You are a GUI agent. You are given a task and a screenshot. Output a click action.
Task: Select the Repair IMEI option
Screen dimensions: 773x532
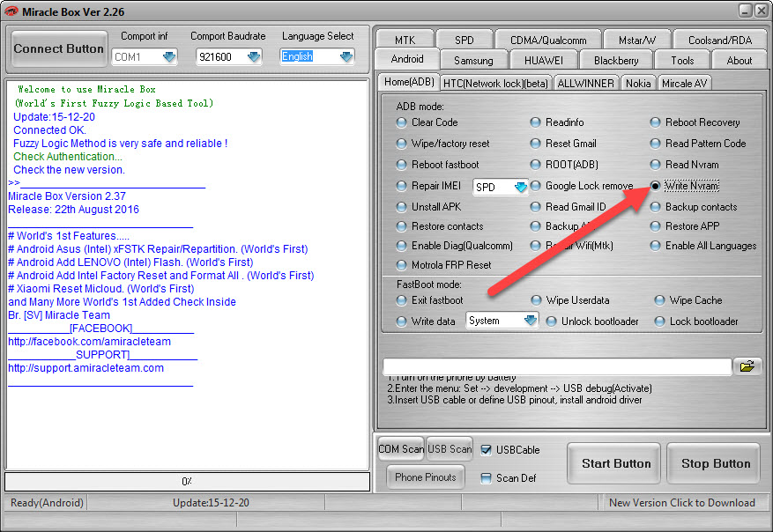[x=401, y=186]
